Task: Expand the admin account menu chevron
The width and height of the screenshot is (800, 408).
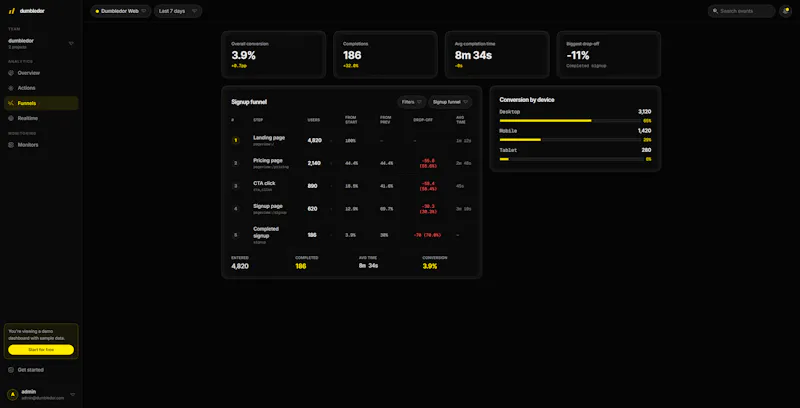Action: pyautogui.click(x=72, y=394)
